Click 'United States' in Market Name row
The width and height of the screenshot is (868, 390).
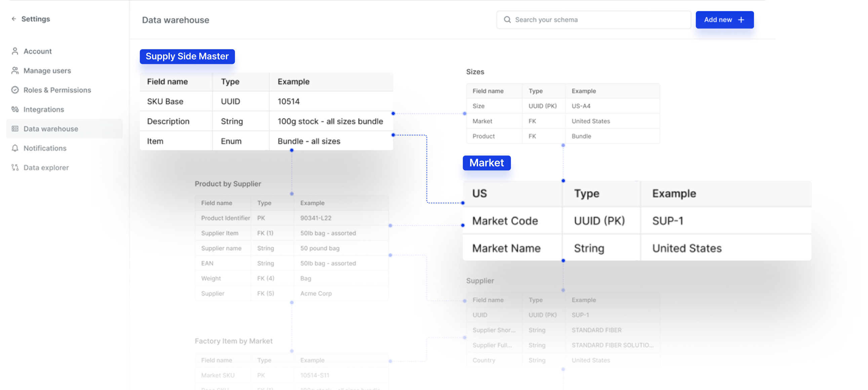tap(687, 248)
